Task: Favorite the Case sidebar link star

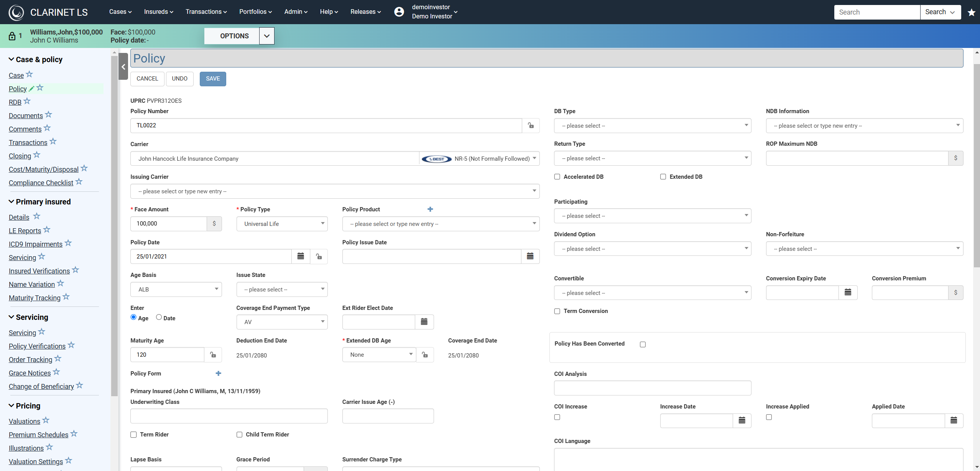Action: coord(30,74)
